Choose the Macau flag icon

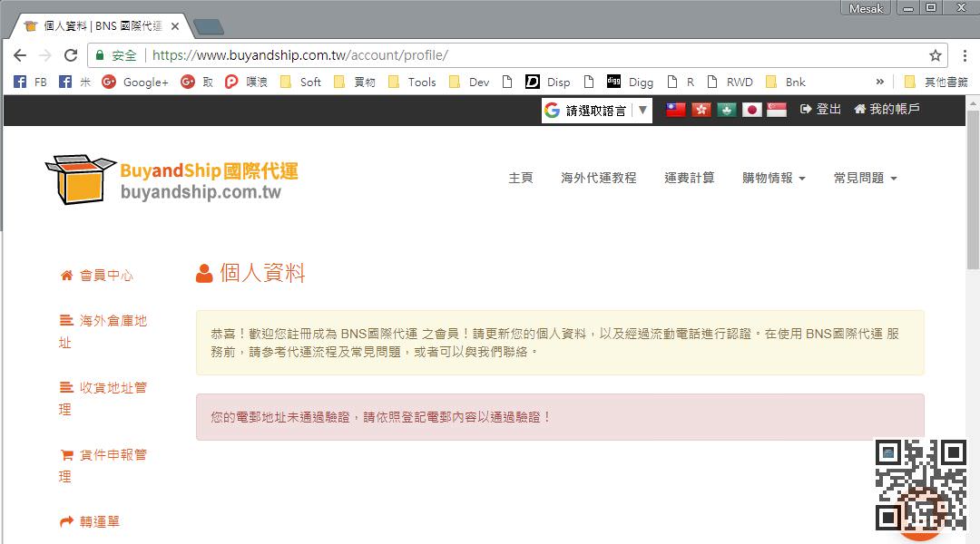coord(727,110)
